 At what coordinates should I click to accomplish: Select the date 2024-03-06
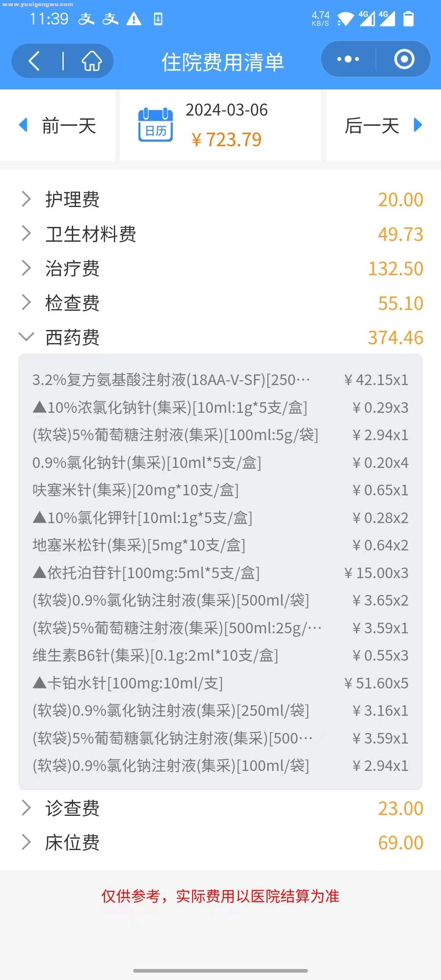click(227, 110)
